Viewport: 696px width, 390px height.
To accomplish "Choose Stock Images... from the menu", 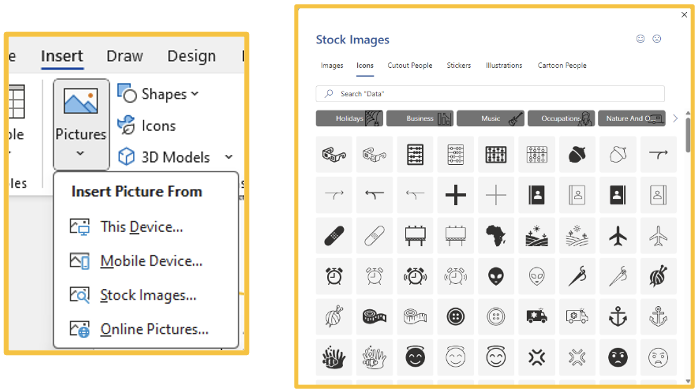I will [x=146, y=295].
